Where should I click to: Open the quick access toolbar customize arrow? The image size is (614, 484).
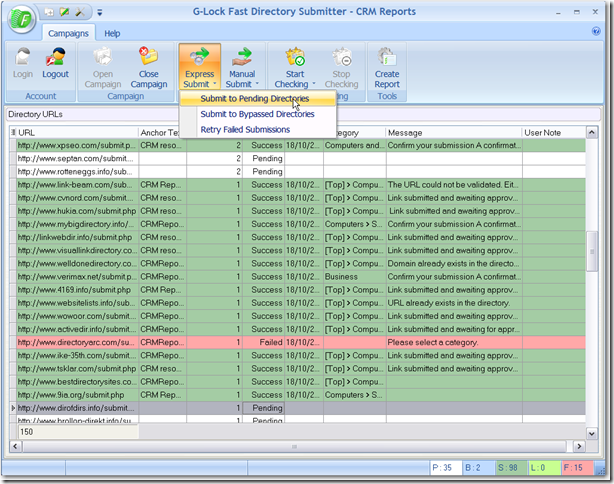click(99, 13)
